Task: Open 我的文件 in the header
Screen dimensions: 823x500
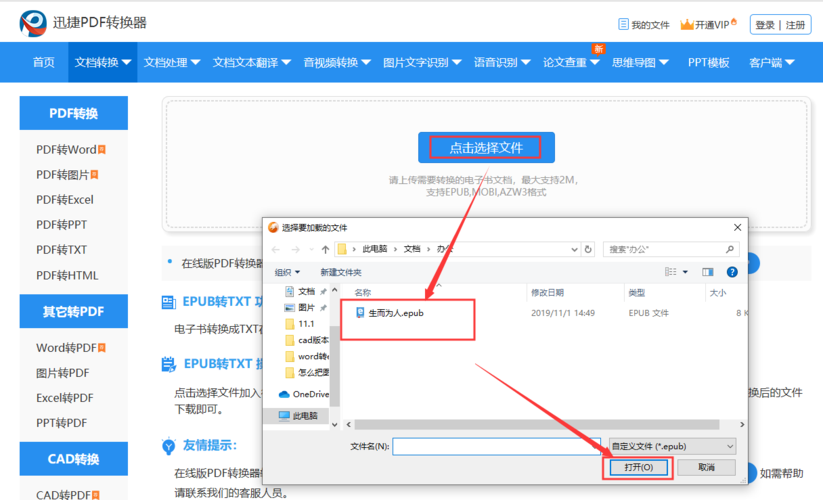Action: pyautogui.click(x=643, y=25)
